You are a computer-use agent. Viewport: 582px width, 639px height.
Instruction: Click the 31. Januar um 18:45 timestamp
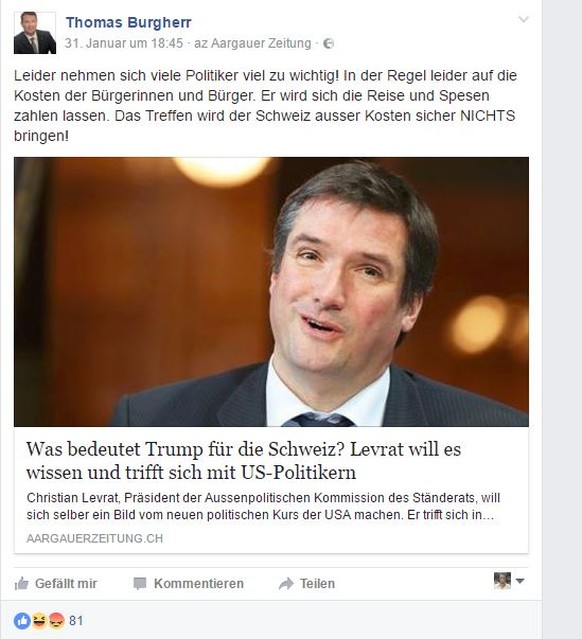124,43
